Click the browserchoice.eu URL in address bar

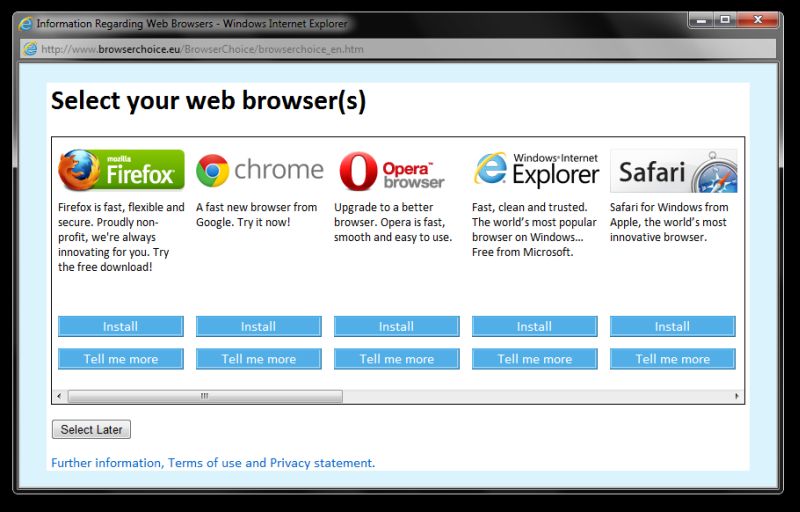point(203,49)
